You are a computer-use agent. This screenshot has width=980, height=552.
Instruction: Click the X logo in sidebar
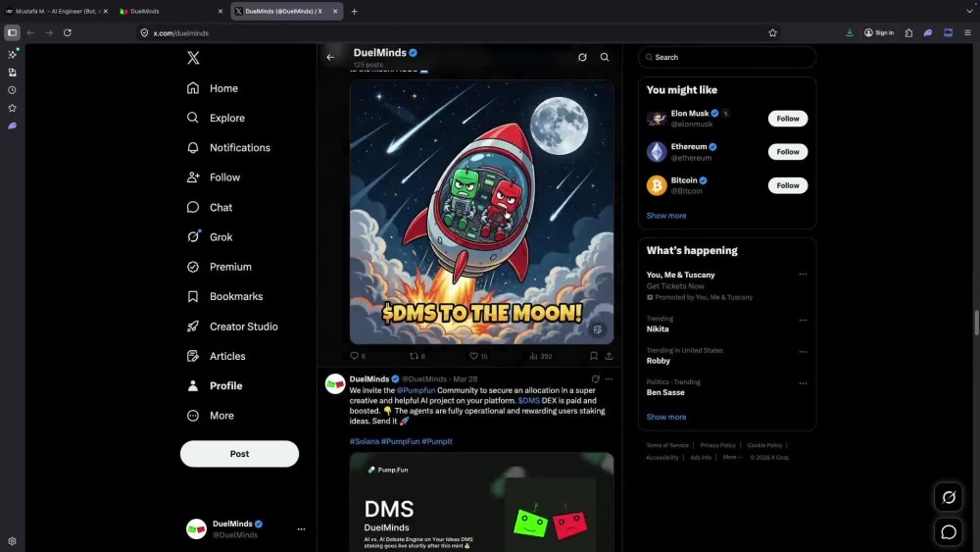tap(193, 58)
